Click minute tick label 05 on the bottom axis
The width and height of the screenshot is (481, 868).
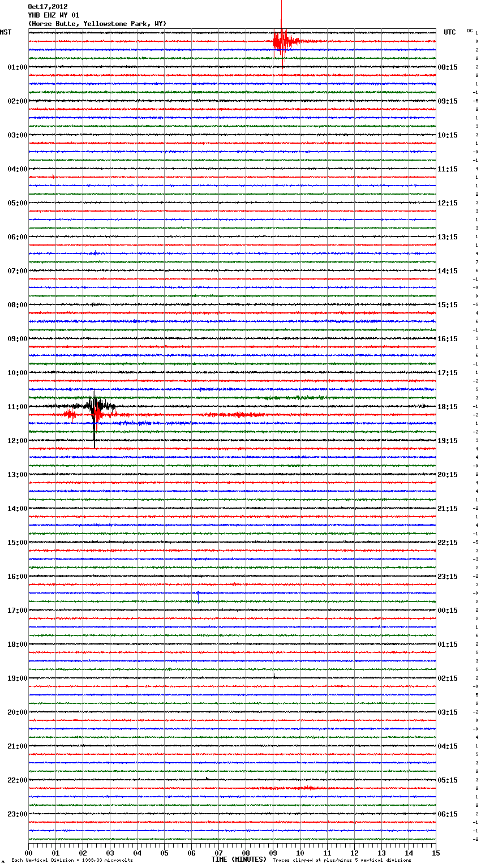[x=165, y=853]
